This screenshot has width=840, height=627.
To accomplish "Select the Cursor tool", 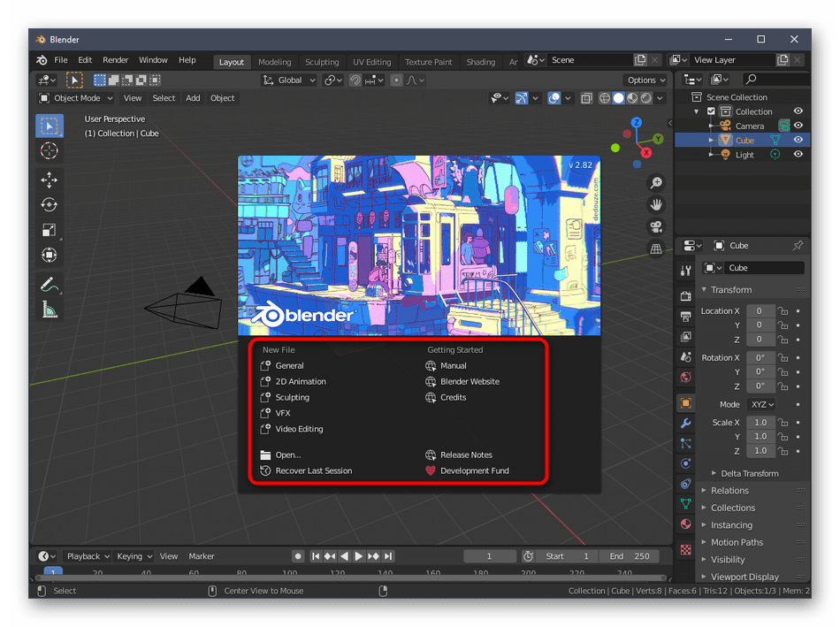I will [x=50, y=151].
